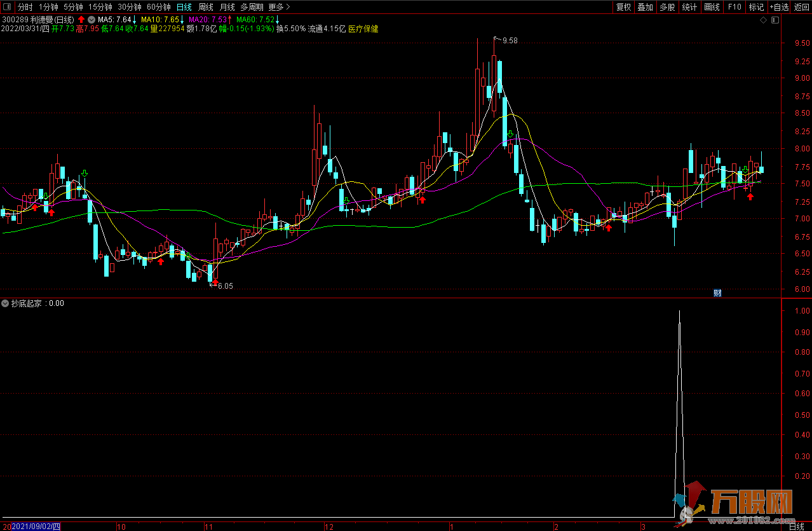The width and height of the screenshot is (812, 531).
Task: Select the 60分钟 period tab
Action: (159, 7)
